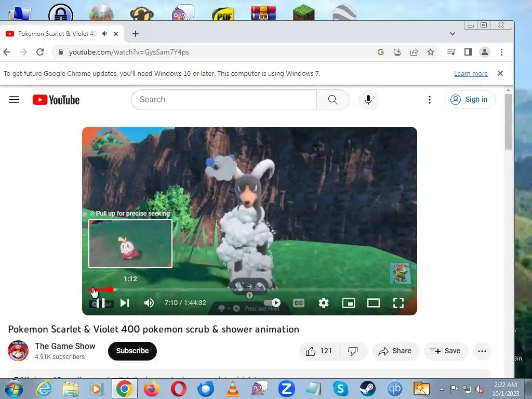The image size is (532, 399).
Task: Open the YouTube guide hamburger menu
Action: click(x=14, y=99)
